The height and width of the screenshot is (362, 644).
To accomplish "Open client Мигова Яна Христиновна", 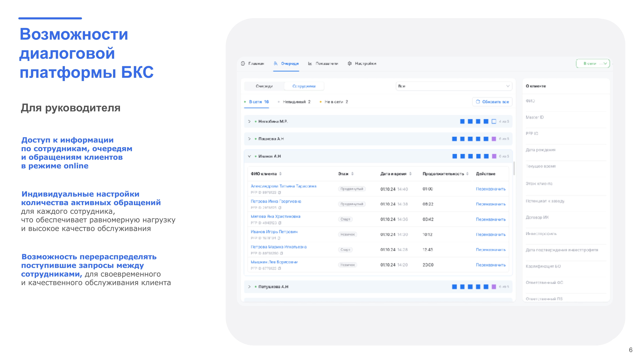I will (276, 216).
